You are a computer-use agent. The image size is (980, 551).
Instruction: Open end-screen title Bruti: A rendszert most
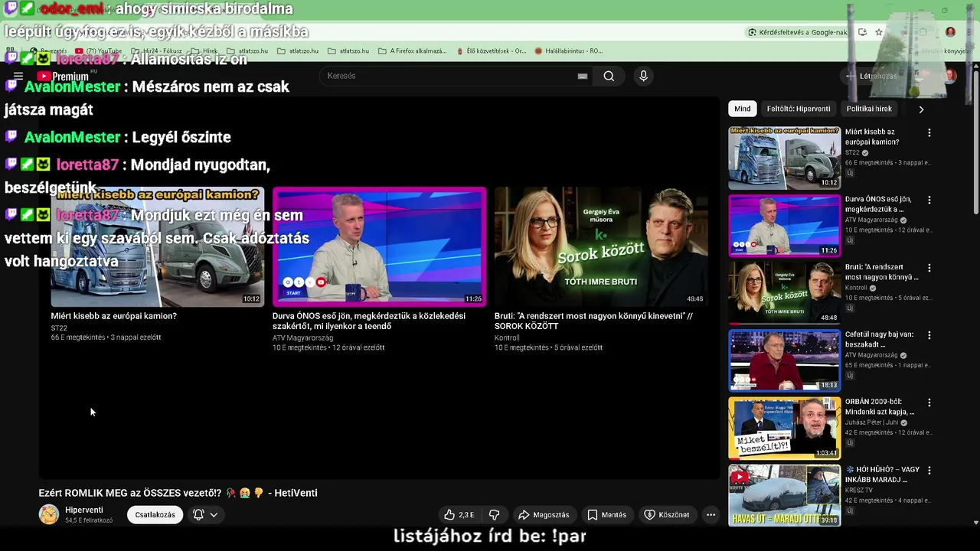[593, 321]
